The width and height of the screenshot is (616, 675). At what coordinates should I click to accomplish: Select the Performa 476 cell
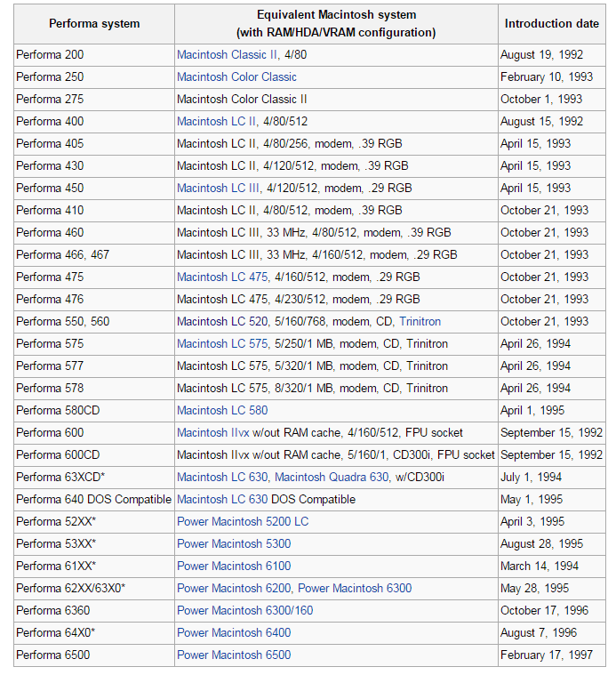coord(94,300)
